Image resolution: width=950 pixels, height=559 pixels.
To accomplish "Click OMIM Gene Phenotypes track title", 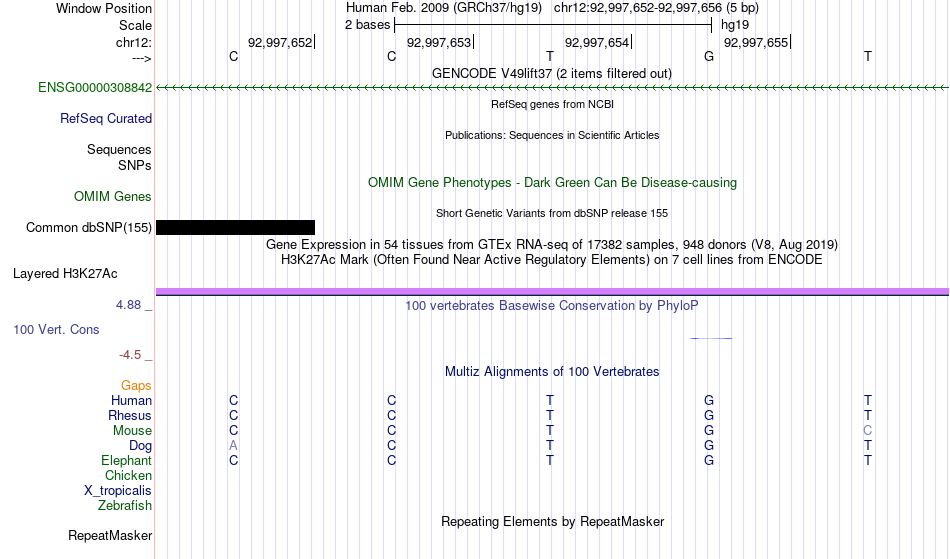I will [x=553, y=183].
